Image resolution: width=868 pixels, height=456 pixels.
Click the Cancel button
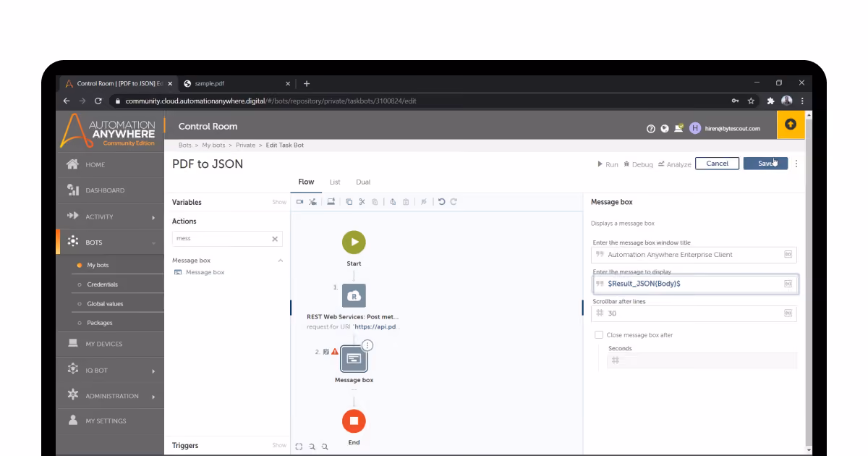[x=717, y=164]
